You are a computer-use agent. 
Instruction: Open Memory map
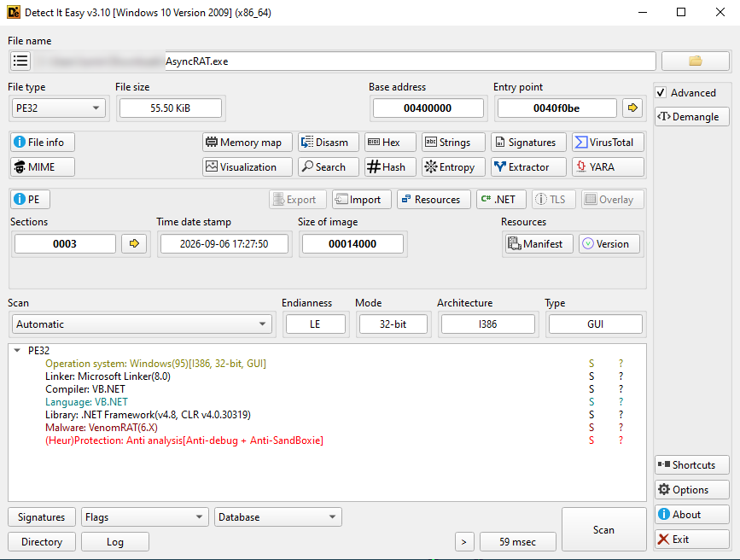click(248, 142)
